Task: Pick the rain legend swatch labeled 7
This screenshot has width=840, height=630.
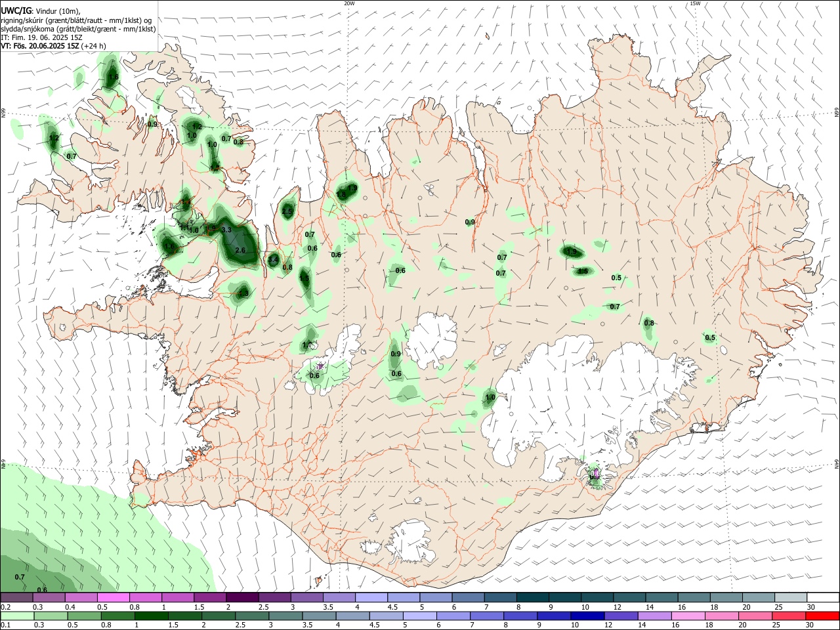Action: (x=487, y=616)
